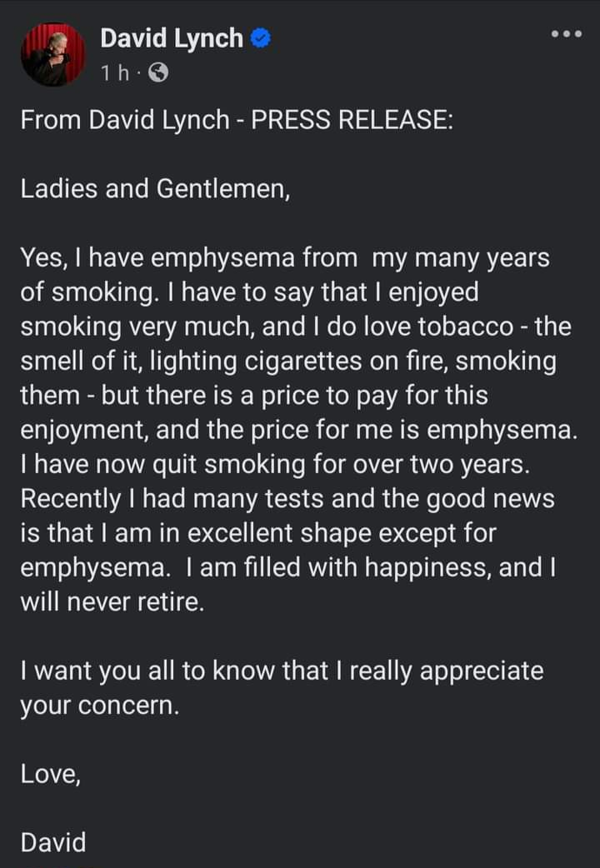Screen dimensions: 600x868
Task: Open the David Lynch profile name link
Action: coord(172,37)
